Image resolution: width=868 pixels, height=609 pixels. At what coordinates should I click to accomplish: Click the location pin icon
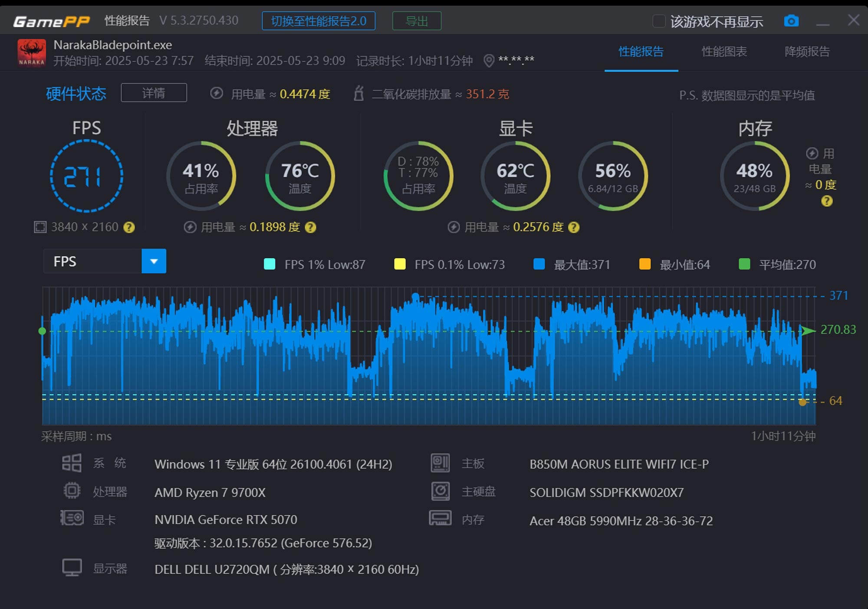489,60
